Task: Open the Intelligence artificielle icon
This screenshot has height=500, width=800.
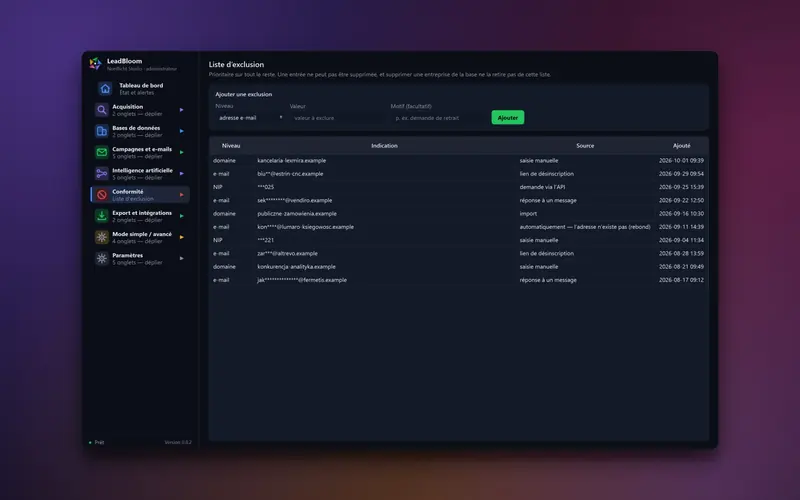Action: coord(102,173)
